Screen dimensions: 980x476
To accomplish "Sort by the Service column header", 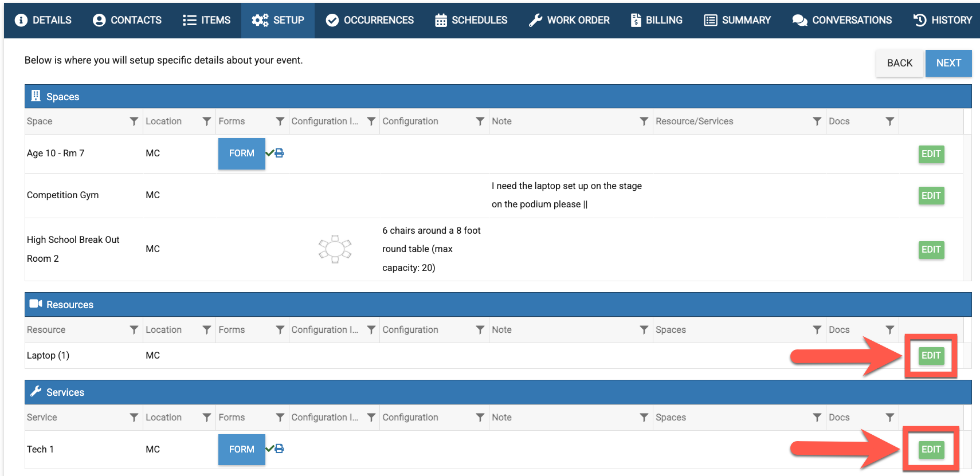I will pyautogui.click(x=42, y=418).
